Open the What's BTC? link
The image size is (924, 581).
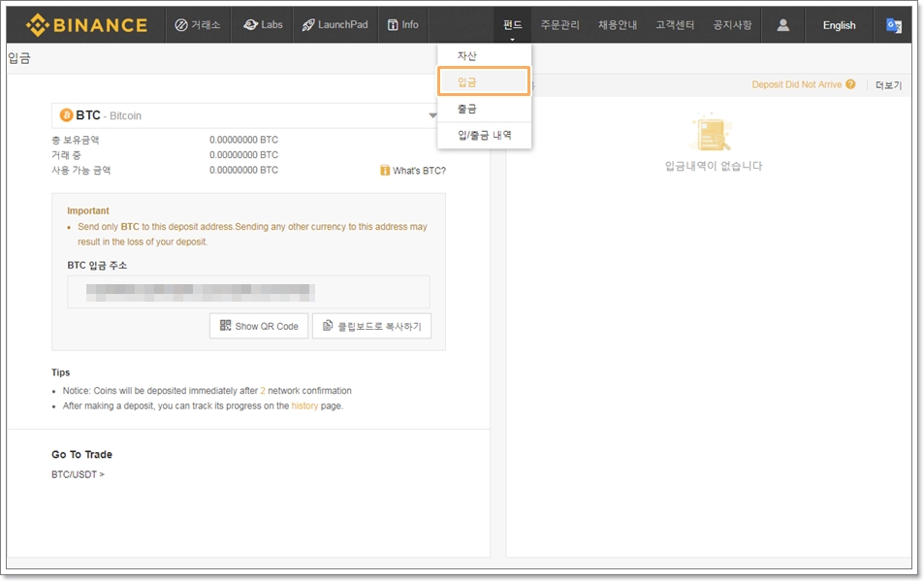coord(419,171)
